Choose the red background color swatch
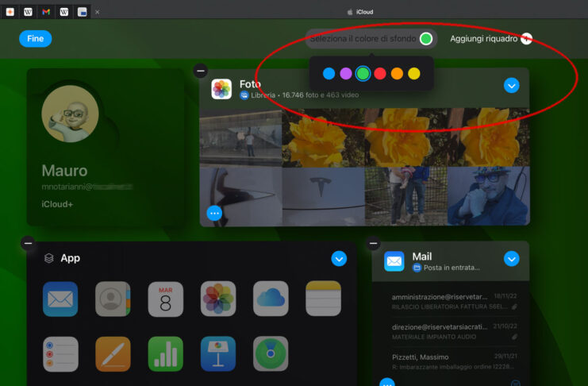The height and width of the screenshot is (386, 588). pyautogui.click(x=380, y=74)
